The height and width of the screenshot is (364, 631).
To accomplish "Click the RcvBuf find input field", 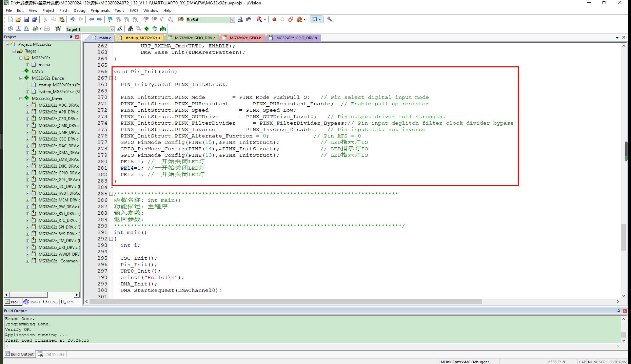I will 208,20.
